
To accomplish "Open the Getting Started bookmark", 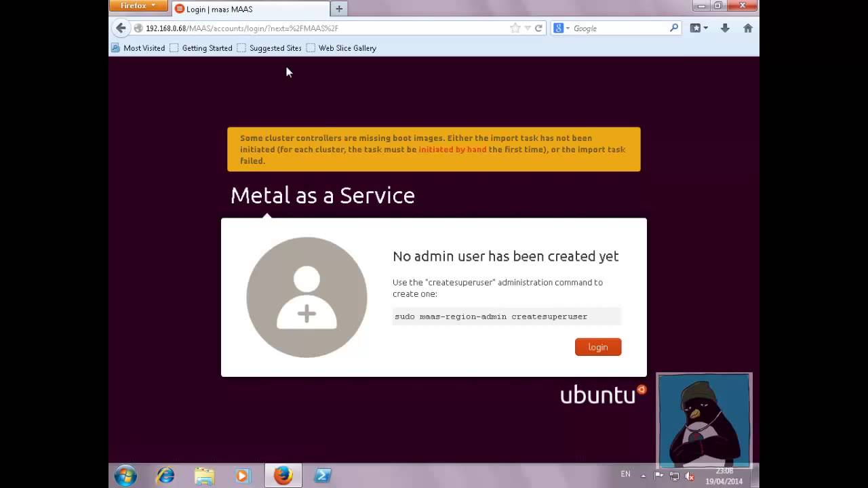I will 201,48.
